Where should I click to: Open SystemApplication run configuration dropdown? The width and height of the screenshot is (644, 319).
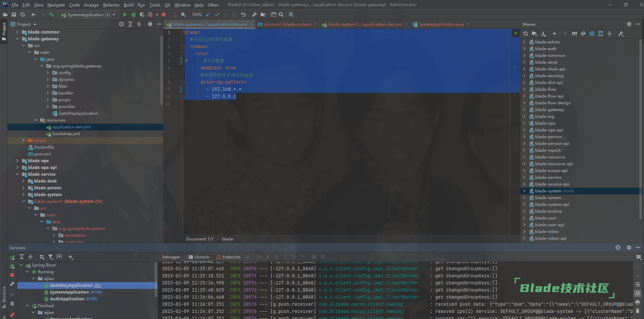coord(88,15)
